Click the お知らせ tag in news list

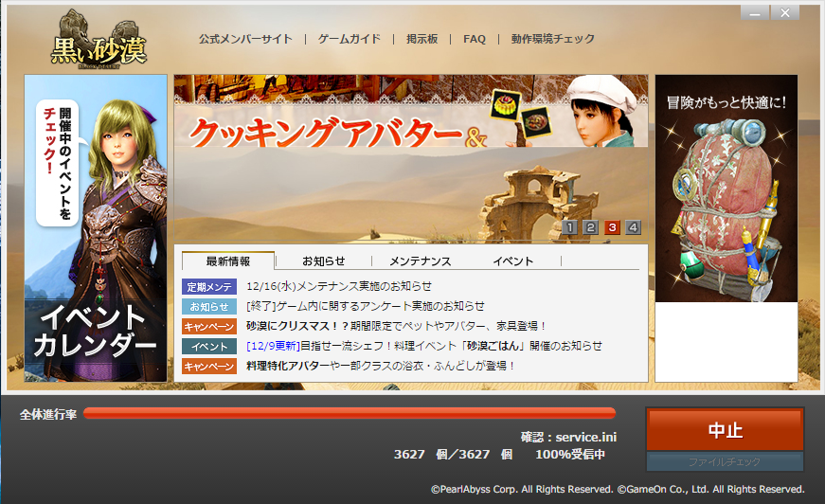pos(209,307)
